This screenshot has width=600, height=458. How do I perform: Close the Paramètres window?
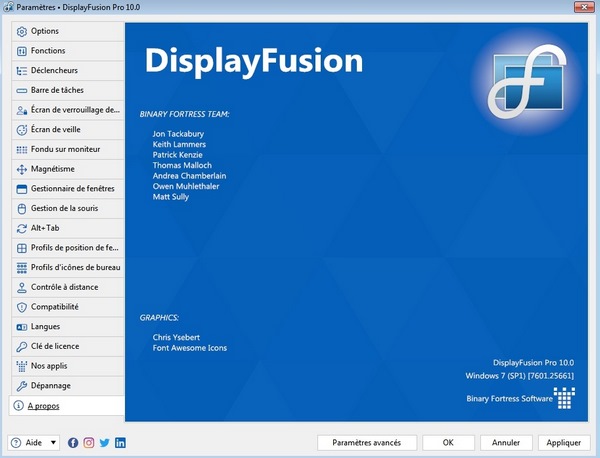tap(584, 7)
